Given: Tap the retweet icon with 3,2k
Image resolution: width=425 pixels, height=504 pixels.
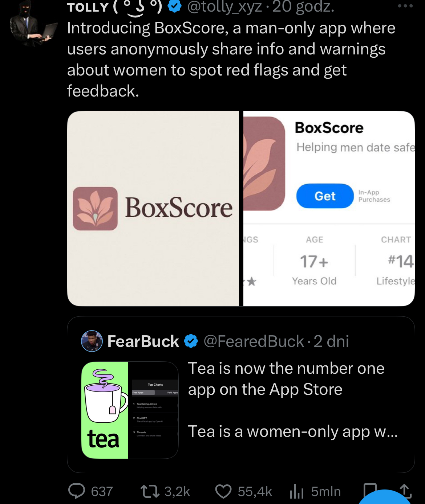Looking at the screenshot, I should 150,492.
